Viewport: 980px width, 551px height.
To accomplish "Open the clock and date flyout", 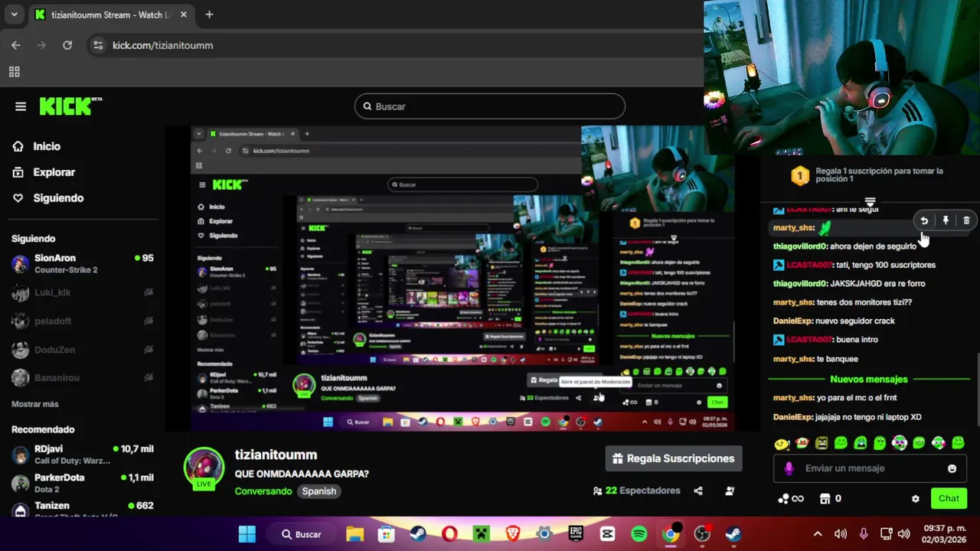I will tap(945, 534).
